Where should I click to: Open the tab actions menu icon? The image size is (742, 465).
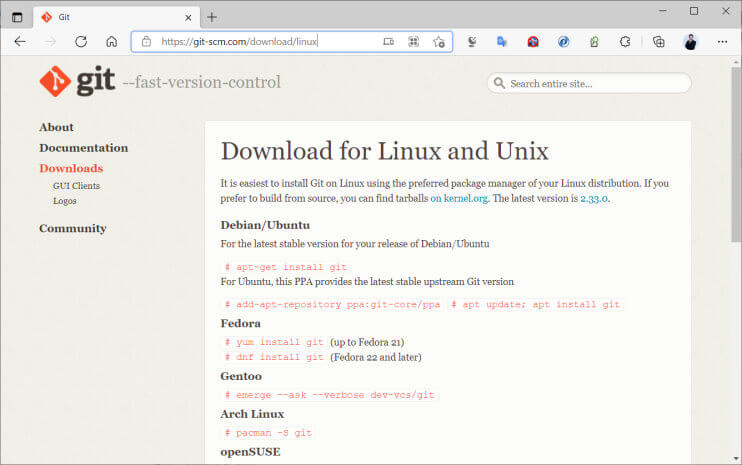pyautogui.click(x=17, y=18)
